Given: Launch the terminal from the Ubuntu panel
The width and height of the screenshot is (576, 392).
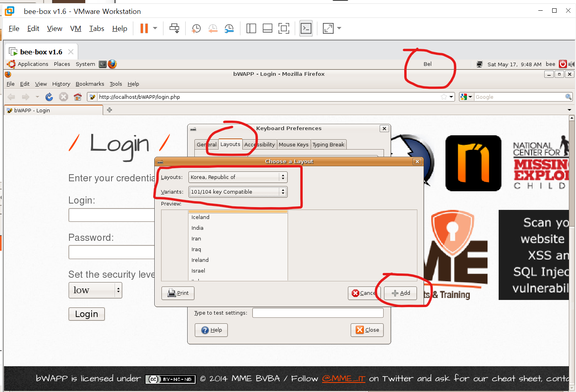Looking at the screenshot, I should [103, 64].
